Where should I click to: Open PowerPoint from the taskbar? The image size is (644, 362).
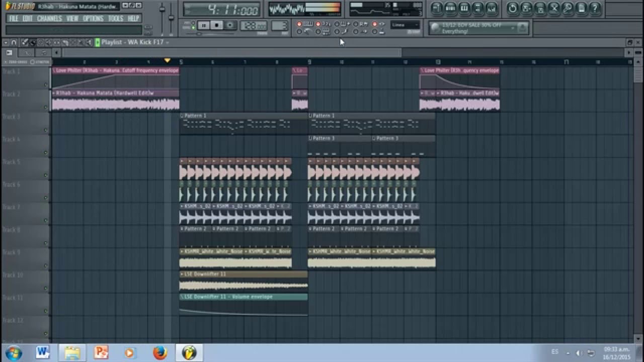[x=101, y=352]
